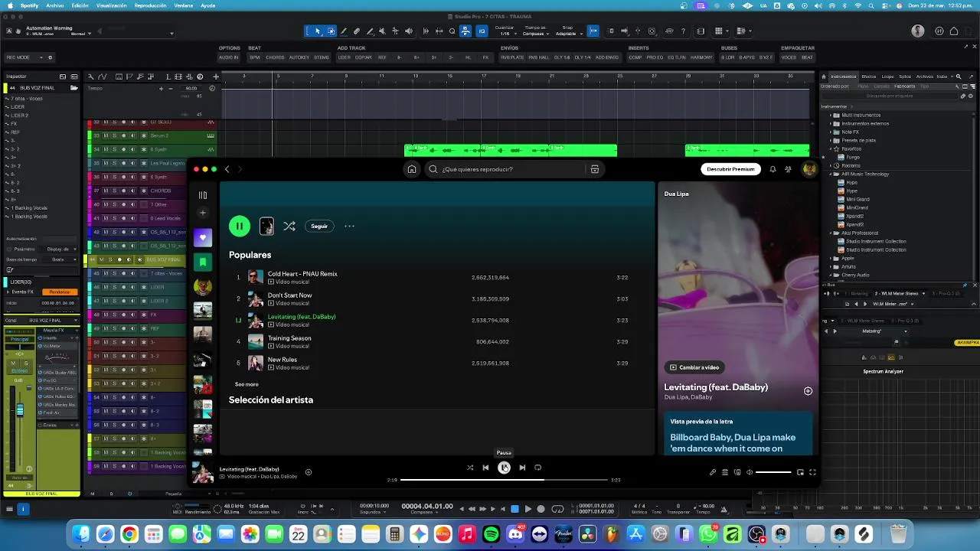Click Seguir to follow Dua Lipa

pos(319,227)
